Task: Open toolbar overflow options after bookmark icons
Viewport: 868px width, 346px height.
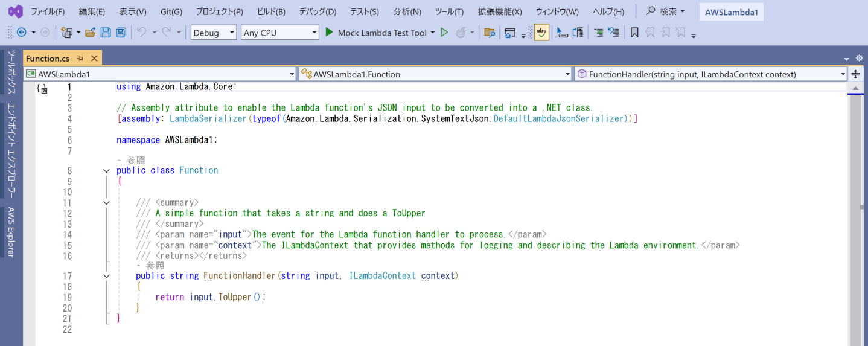Action: 694,35
